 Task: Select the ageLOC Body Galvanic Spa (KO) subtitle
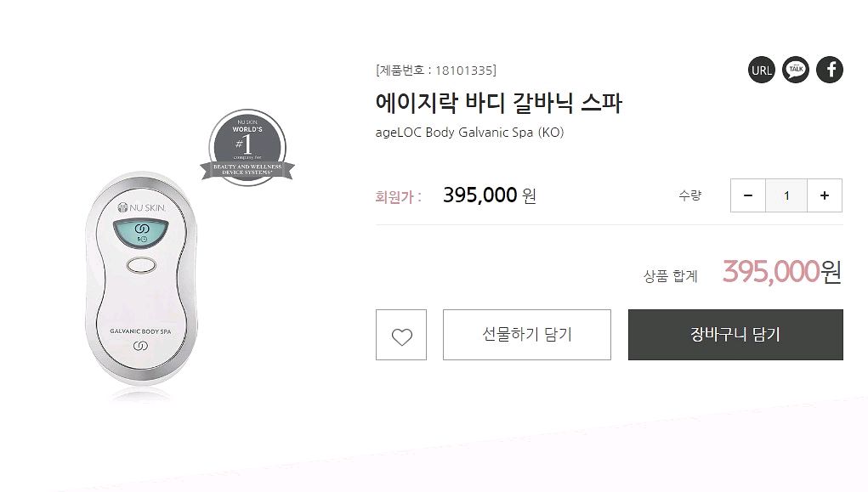coord(469,133)
